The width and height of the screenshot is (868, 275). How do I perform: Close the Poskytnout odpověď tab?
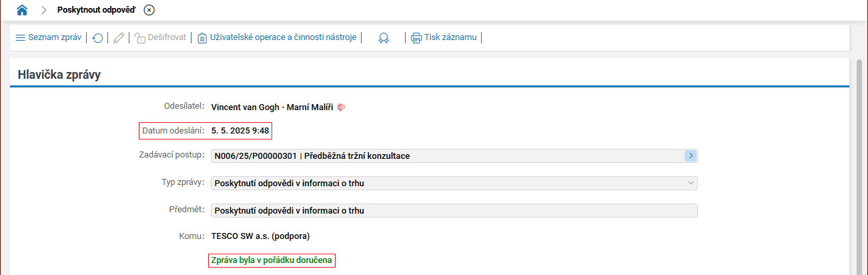[149, 10]
